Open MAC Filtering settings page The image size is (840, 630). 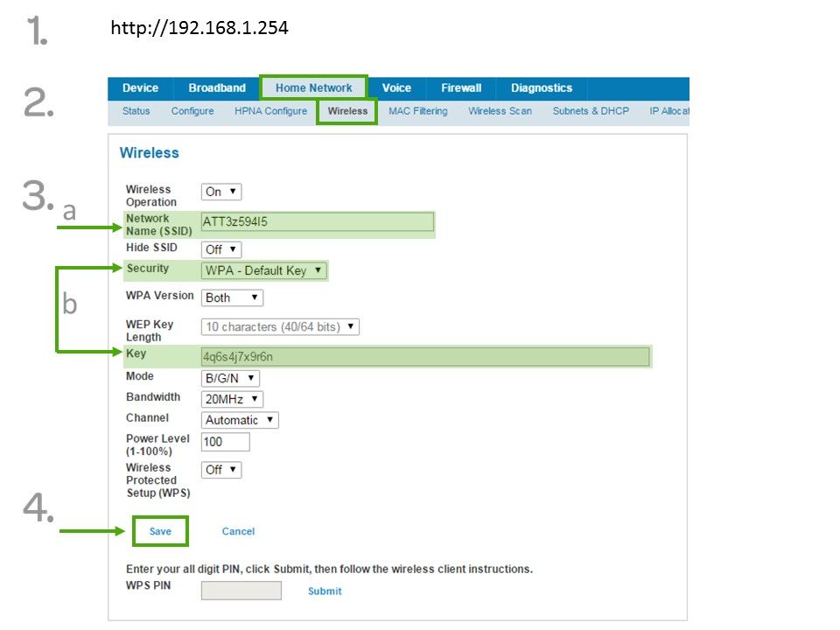tap(417, 111)
